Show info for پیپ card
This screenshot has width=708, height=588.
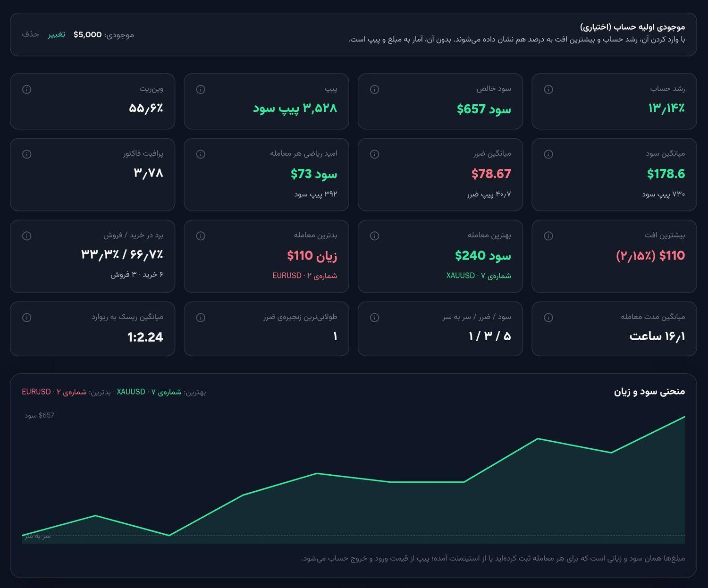201,89
